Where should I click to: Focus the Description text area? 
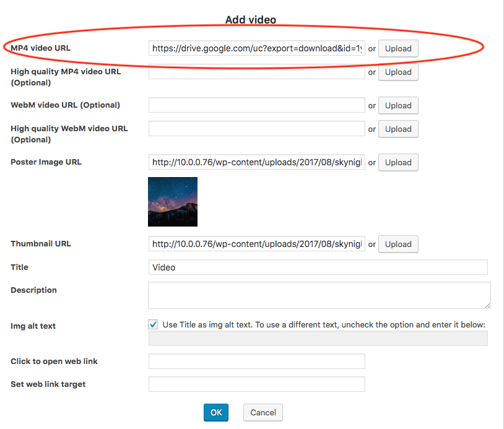coord(319,295)
